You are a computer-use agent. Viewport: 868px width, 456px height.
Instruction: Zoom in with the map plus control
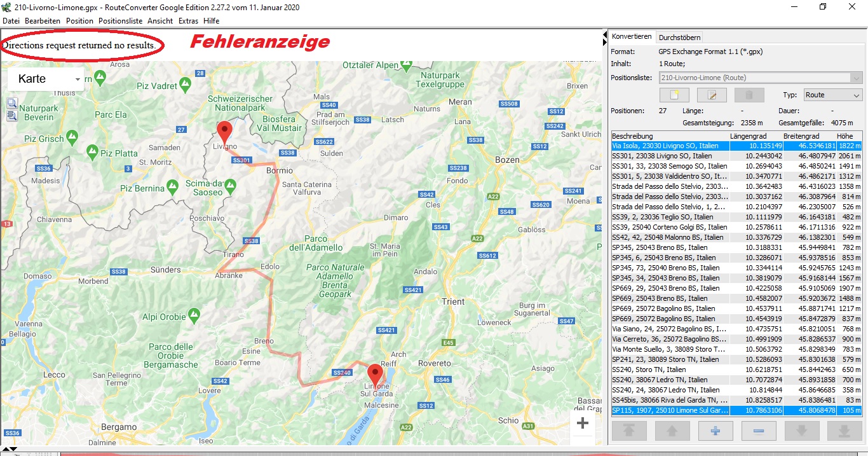[x=582, y=424]
